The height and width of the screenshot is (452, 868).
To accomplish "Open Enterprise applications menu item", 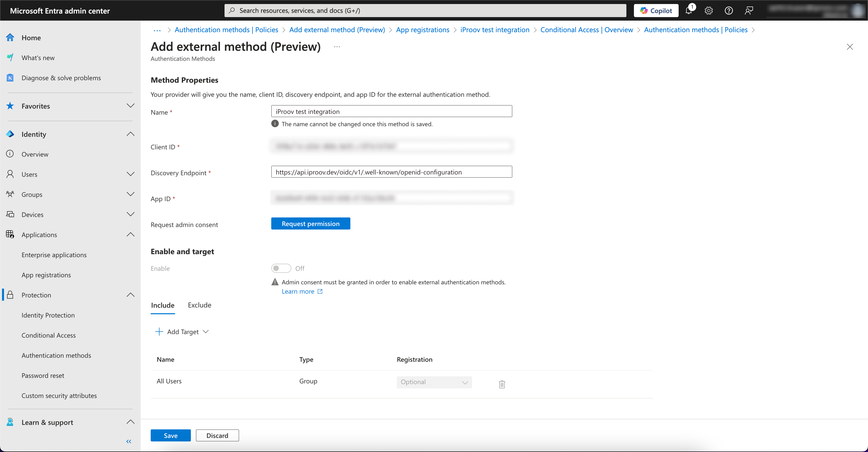I will (x=54, y=255).
